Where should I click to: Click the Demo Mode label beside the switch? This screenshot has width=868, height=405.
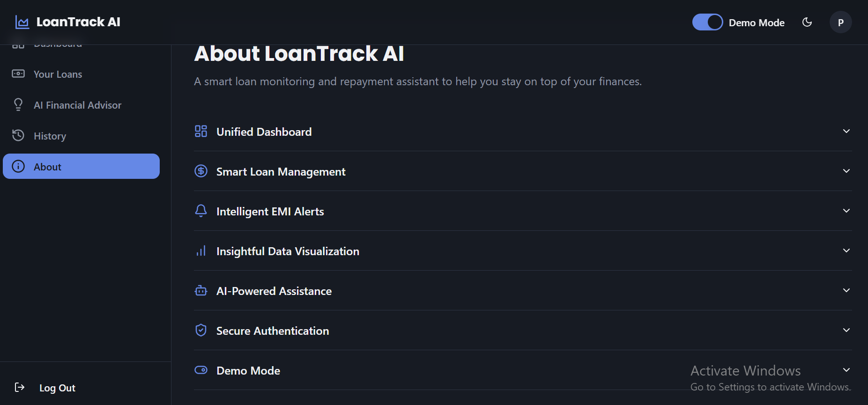click(x=757, y=22)
